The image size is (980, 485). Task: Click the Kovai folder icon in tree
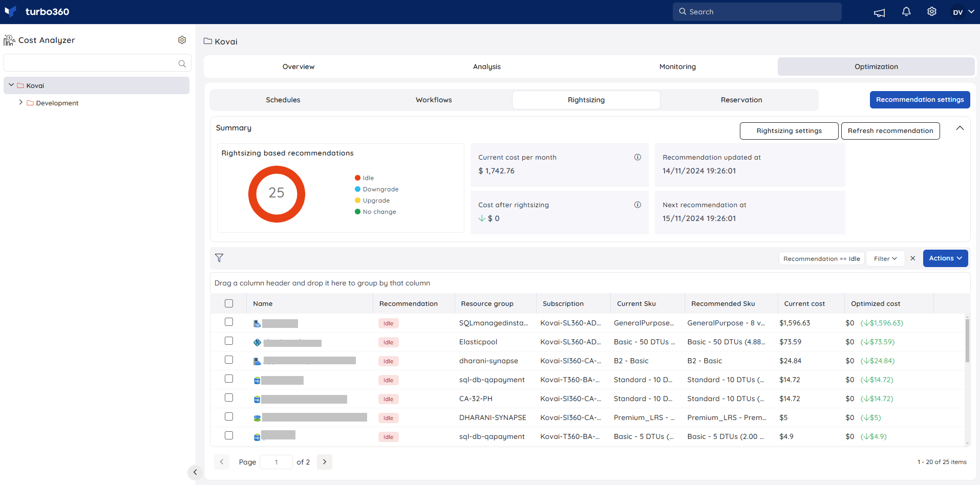click(20, 85)
